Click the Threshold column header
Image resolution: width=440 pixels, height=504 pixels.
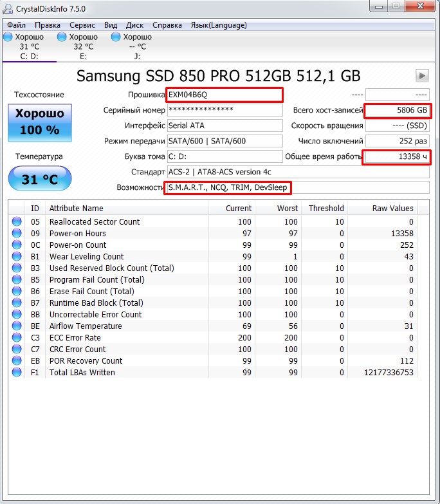point(324,209)
